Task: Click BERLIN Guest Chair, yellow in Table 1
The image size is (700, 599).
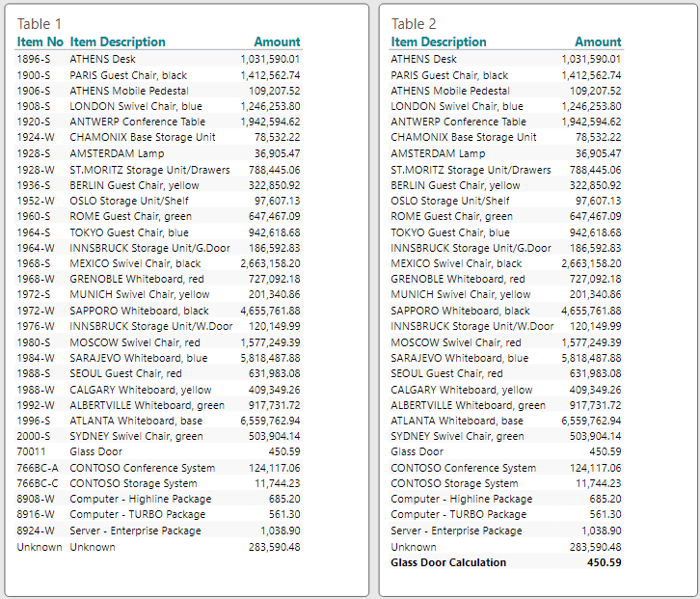Action: click(x=134, y=185)
